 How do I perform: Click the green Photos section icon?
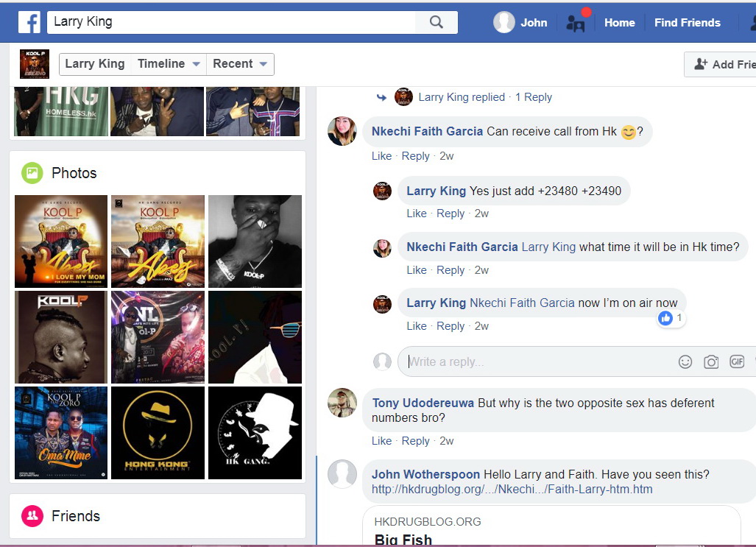32,173
